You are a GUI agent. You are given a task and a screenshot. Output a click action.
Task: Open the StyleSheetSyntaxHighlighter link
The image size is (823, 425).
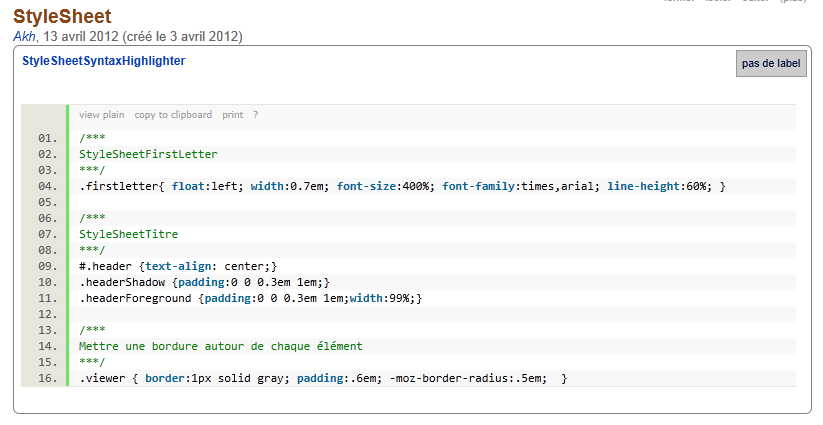click(x=103, y=61)
